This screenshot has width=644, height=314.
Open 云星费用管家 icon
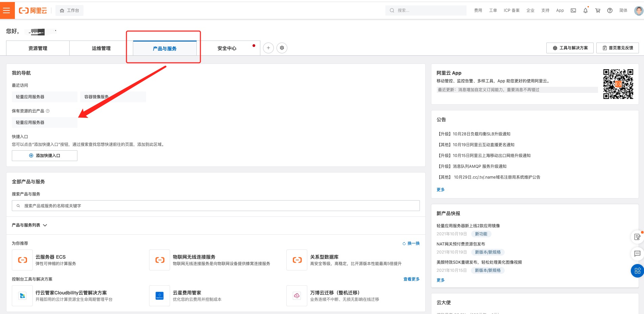click(x=160, y=296)
